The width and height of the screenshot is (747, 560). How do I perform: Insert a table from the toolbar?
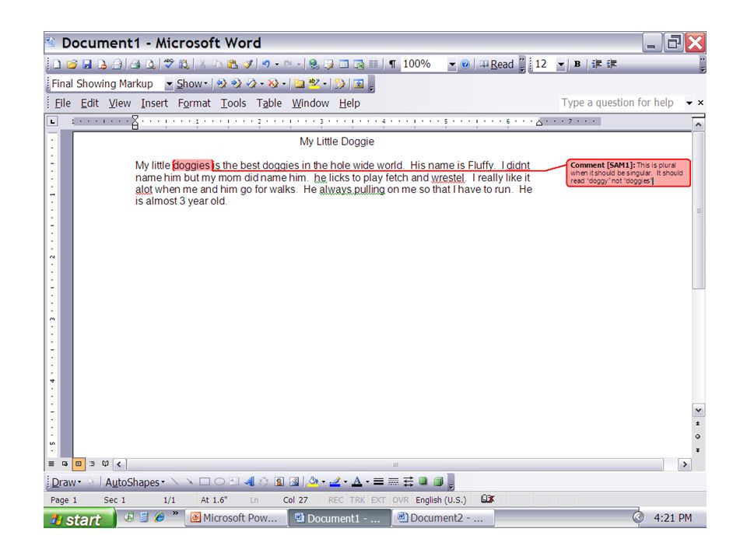pos(344,65)
